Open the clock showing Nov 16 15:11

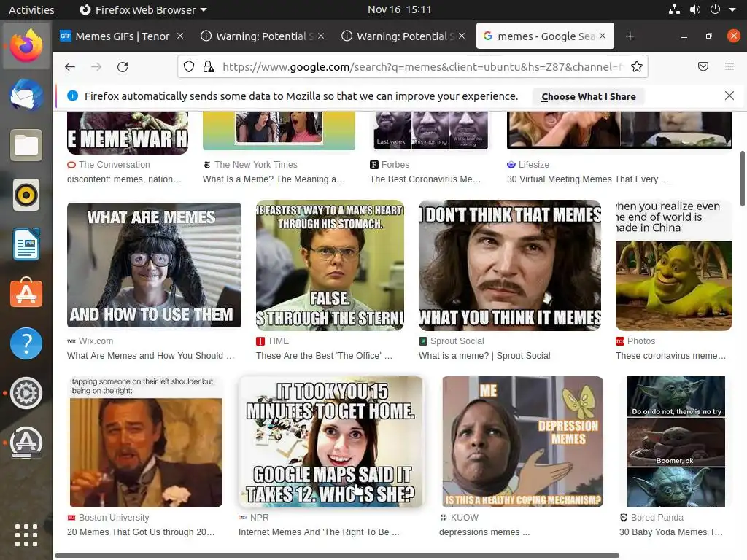click(x=399, y=9)
